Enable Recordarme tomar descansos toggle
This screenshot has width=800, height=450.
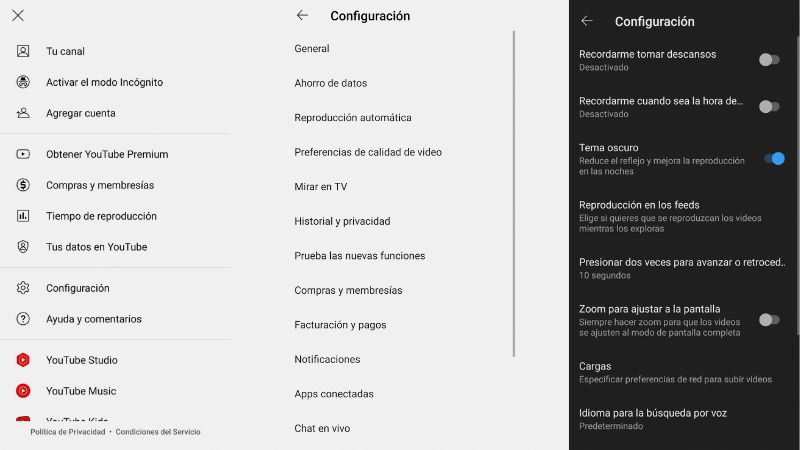click(768, 60)
